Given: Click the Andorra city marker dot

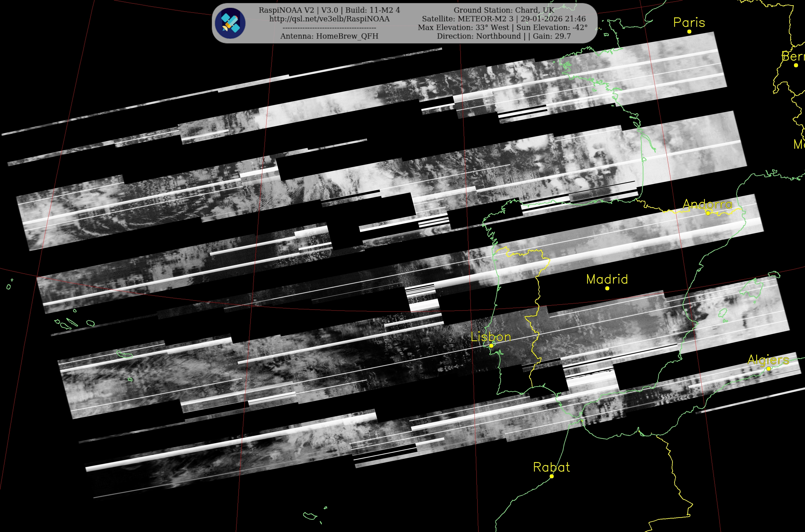Looking at the screenshot, I should tap(708, 213).
